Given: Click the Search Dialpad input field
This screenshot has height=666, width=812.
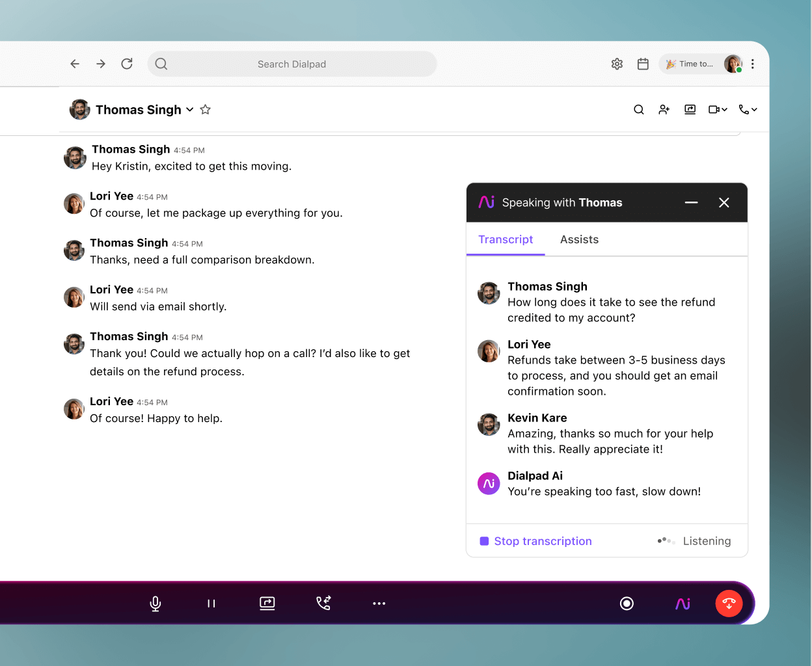Looking at the screenshot, I should click(x=291, y=64).
